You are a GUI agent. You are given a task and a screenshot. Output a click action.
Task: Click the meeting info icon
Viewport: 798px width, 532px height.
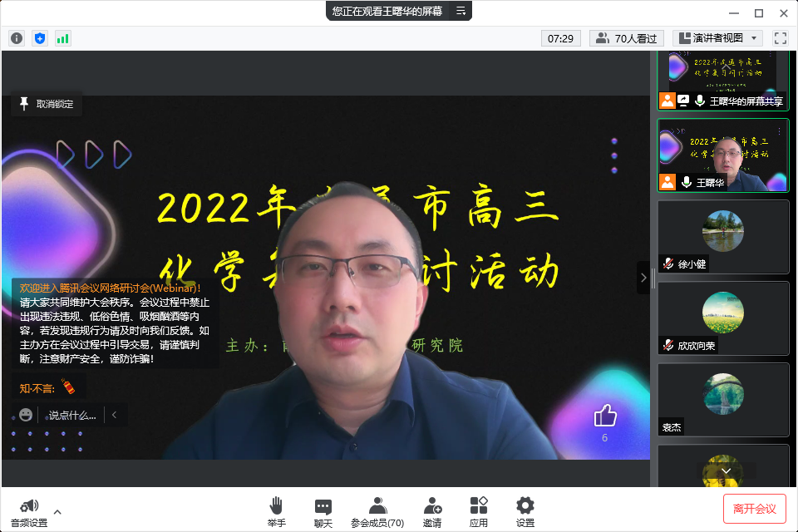17,38
